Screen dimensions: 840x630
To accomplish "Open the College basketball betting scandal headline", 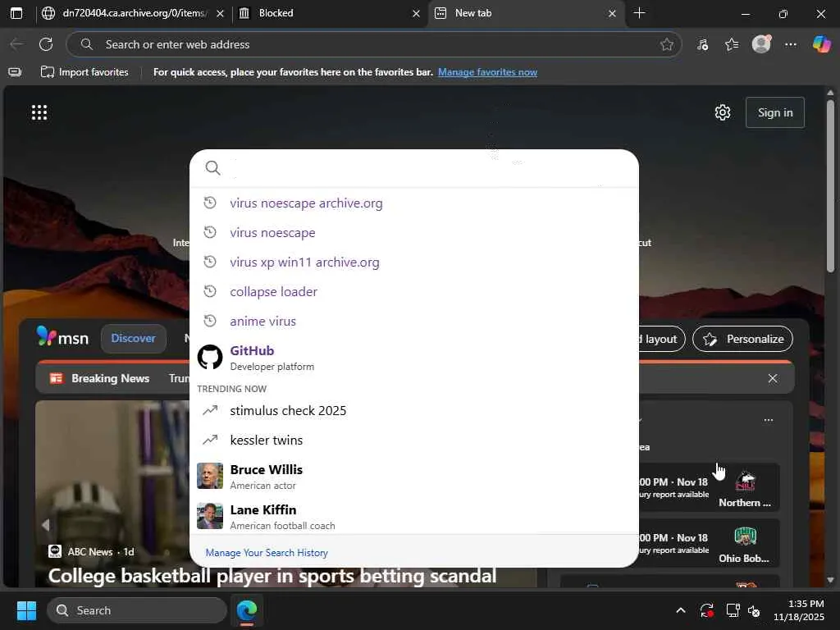I will tap(272, 576).
